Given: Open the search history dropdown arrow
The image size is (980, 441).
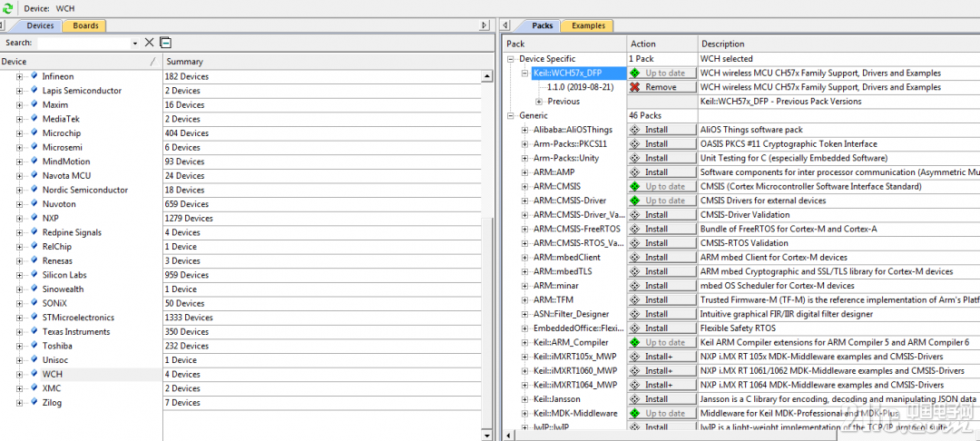Looking at the screenshot, I should 135,43.
